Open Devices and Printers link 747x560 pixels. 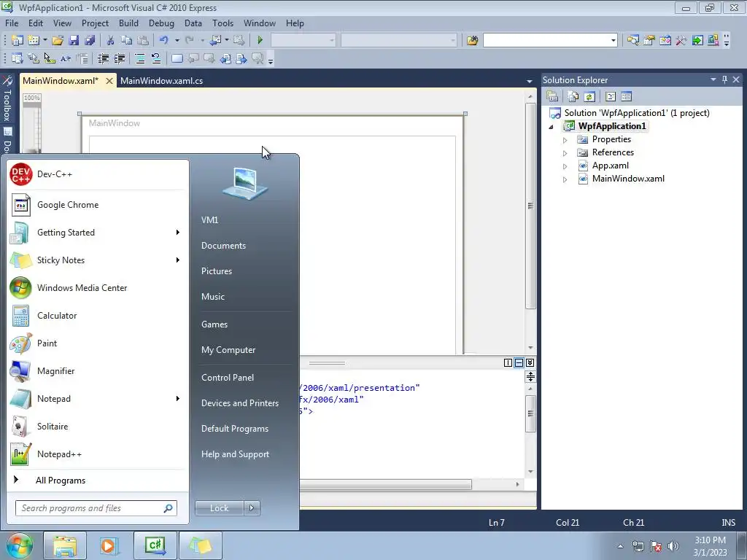(239, 403)
